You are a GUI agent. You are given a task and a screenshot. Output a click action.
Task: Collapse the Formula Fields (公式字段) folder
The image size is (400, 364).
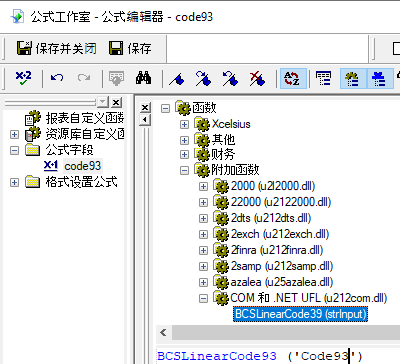point(14,150)
